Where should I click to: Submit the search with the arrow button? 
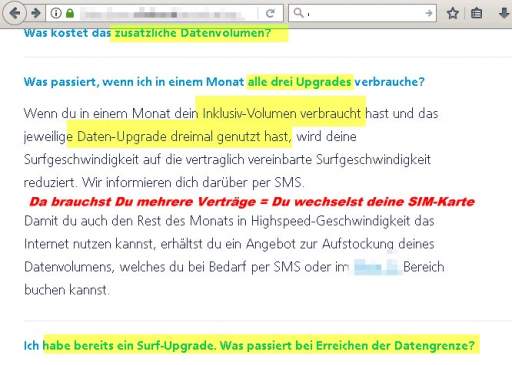point(429,13)
